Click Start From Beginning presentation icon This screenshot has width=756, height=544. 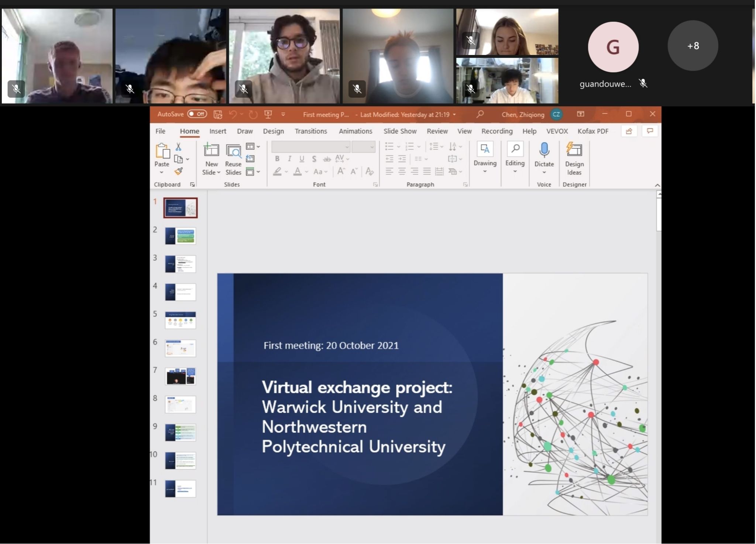tap(268, 114)
